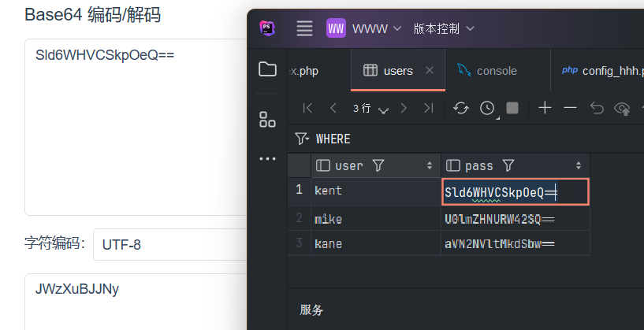Open the Project folder tool window
Image resolution: width=644 pixels, height=330 pixels.
tap(267, 69)
